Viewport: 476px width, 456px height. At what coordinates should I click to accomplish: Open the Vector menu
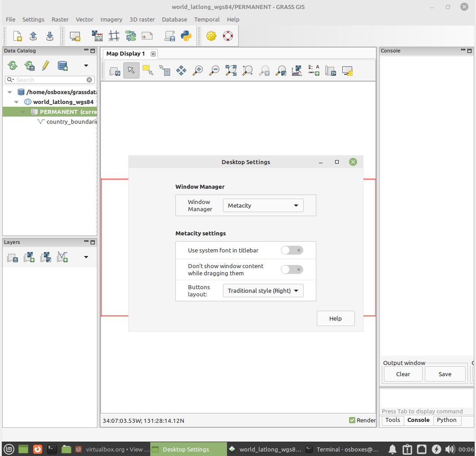tap(84, 19)
